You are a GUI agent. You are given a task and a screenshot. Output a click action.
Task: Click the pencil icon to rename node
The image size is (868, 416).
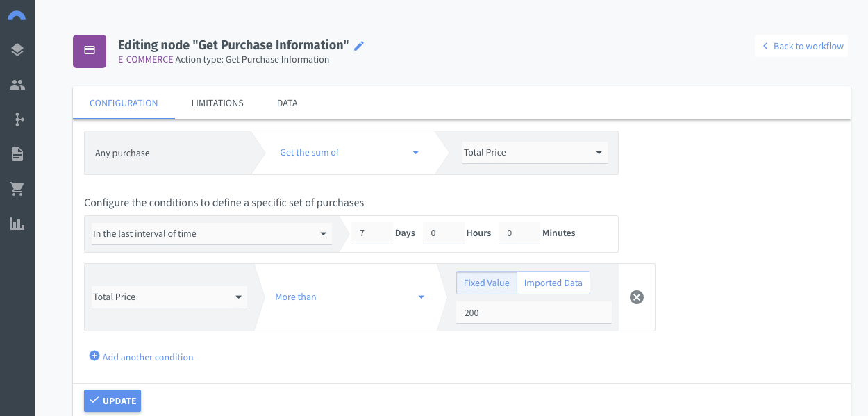359,46
